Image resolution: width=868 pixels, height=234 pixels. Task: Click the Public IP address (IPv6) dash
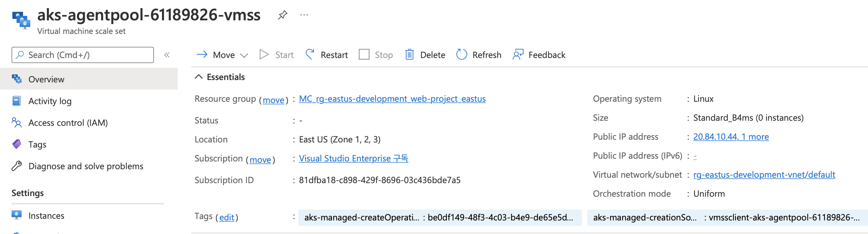(x=695, y=156)
